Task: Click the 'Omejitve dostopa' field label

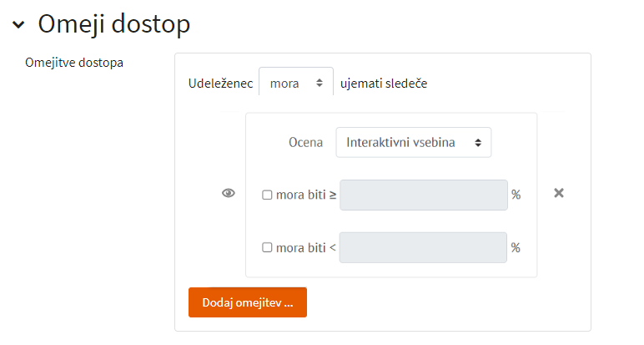Action: [74, 63]
